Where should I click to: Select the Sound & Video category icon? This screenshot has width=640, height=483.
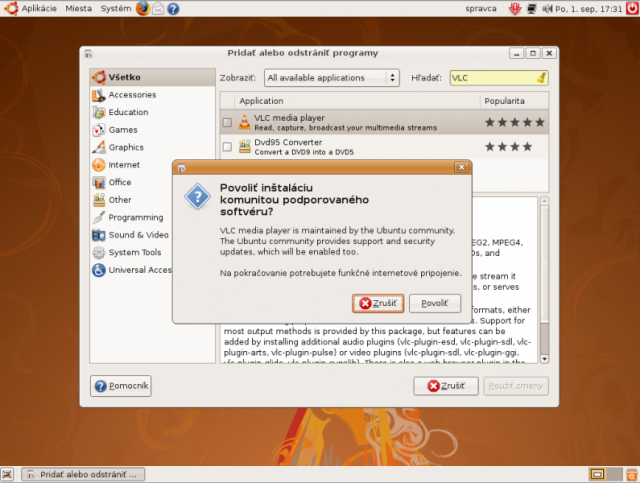click(x=98, y=235)
